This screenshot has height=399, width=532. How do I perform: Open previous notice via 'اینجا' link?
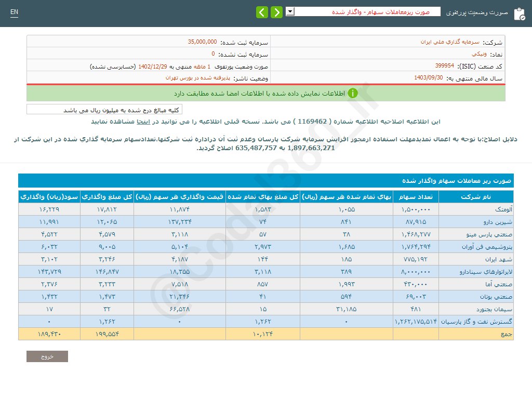(x=143, y=121)
